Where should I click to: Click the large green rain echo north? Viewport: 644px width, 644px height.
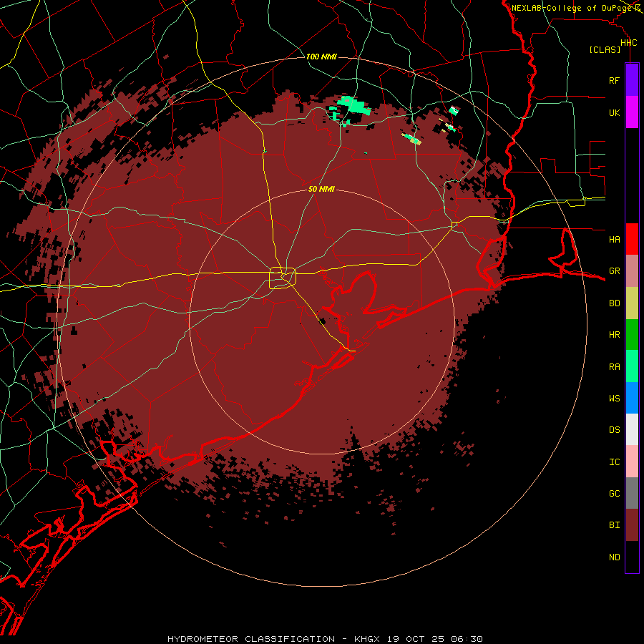353,107
